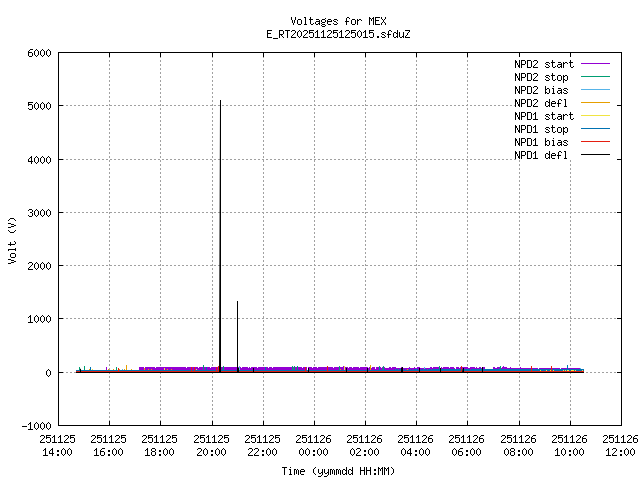Click the 251125 14:00 x-axis tick label
640x480 pixels.
point(57,445)
